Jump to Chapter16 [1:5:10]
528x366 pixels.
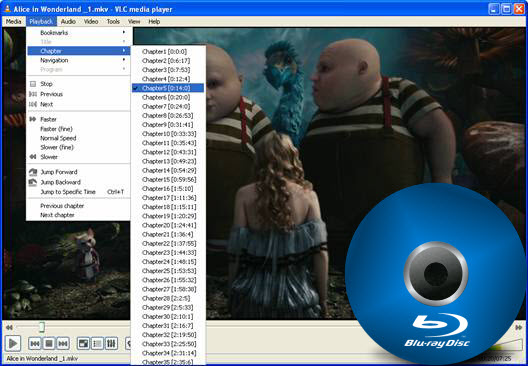(x=168, y=189)
